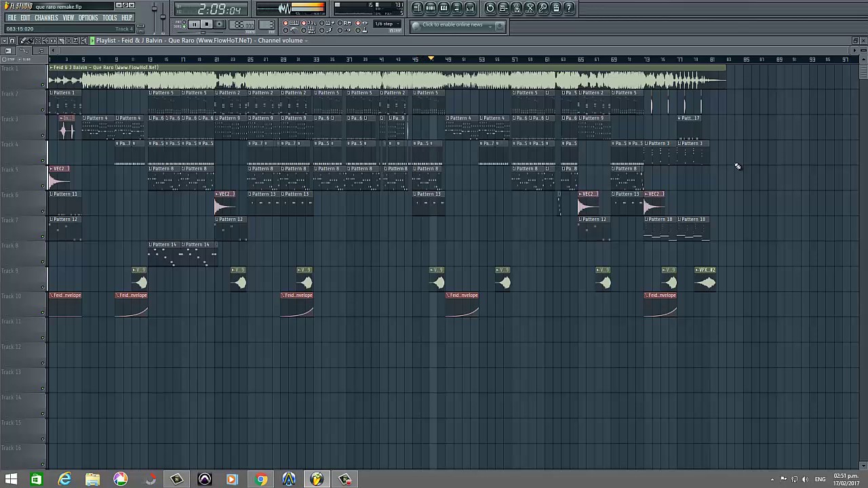Open File Explorer from the taskbar

click(x=92, y=480)
